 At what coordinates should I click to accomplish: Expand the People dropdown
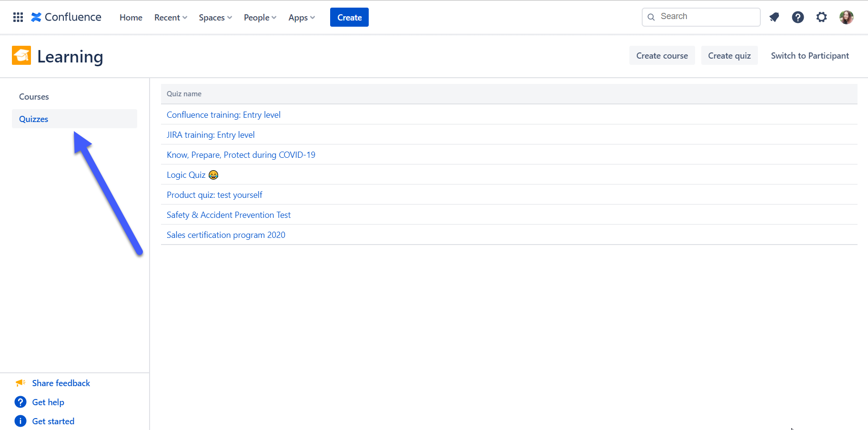[260, 18]
